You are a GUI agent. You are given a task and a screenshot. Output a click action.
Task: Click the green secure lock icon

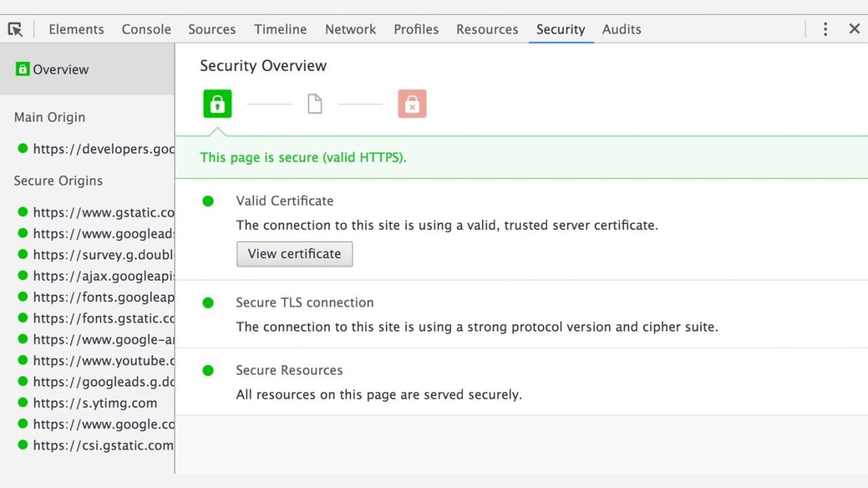[x=217, y=104]
